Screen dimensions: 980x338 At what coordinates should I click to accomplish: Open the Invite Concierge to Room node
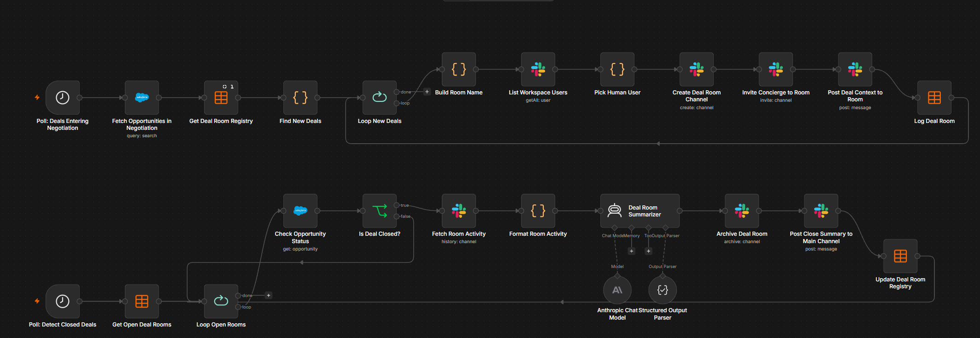point(776,70)
